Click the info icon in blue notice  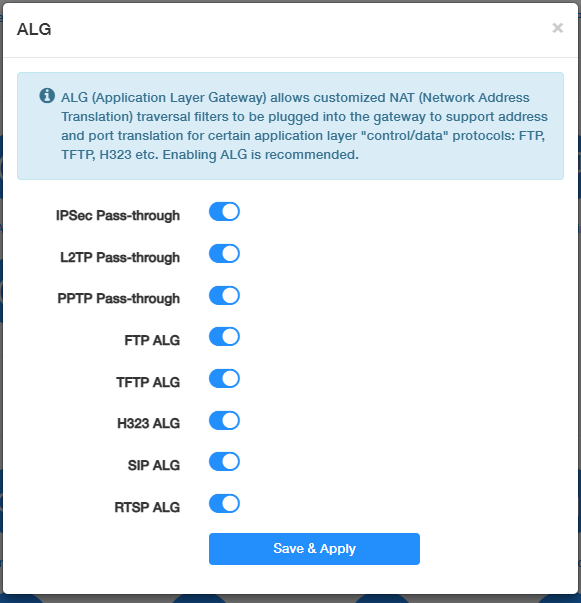pos(47,95)
